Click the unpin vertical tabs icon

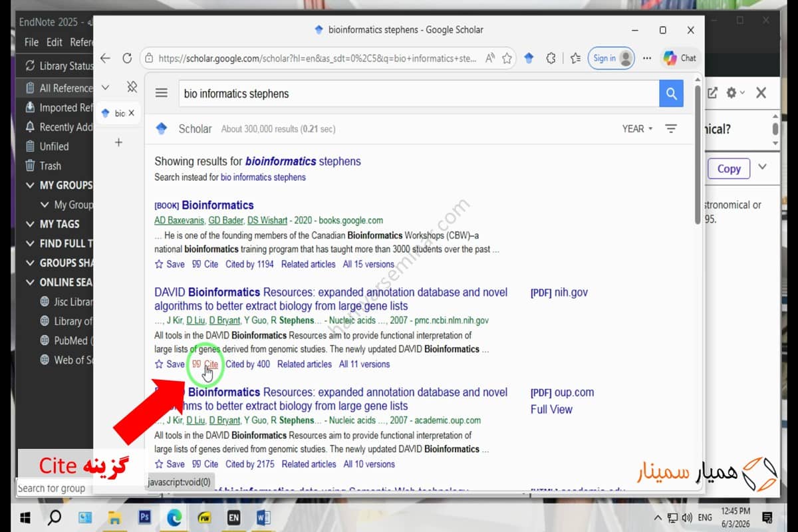pos(132,87)
